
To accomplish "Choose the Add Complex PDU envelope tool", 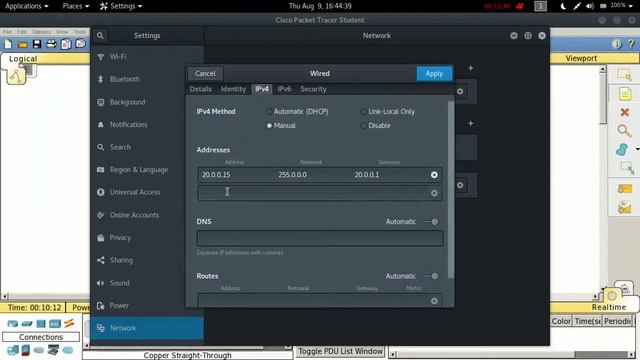I will tap(624, 208).
